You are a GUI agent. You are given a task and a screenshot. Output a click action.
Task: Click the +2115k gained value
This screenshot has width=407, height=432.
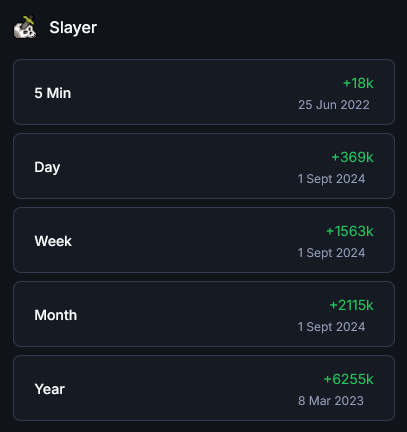click(x=351, y=305)
